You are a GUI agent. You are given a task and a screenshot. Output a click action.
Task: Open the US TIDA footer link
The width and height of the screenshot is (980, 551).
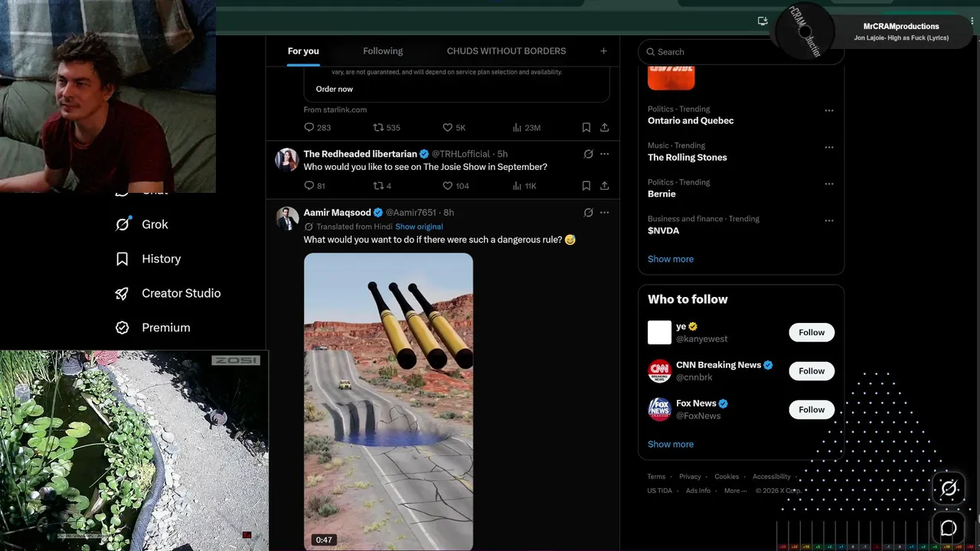660,491
